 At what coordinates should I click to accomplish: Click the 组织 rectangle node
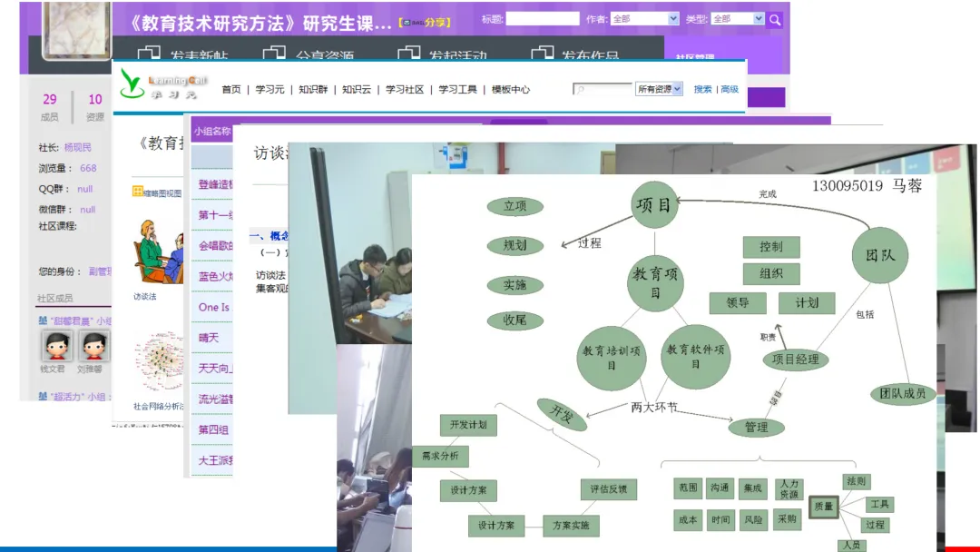[x=771, y=274]
